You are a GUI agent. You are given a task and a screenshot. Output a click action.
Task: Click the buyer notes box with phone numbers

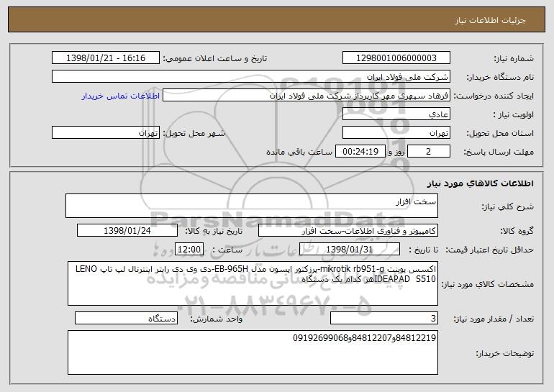(x=253, y=352)
